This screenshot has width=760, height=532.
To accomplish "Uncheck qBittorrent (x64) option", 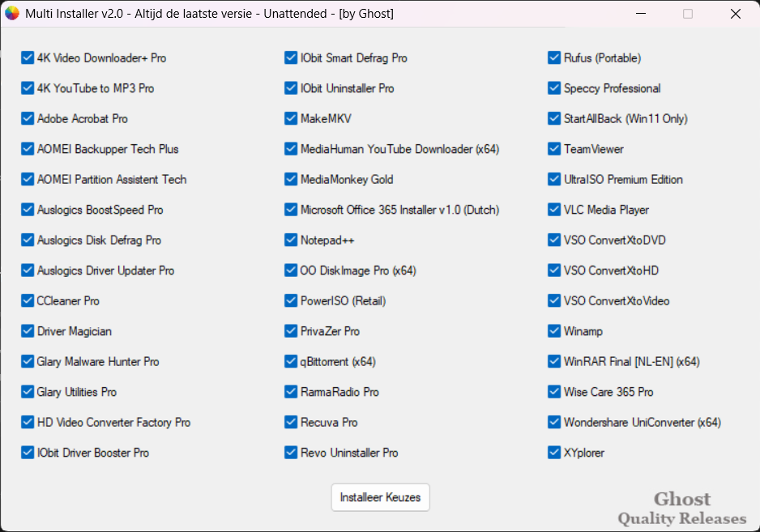I will [291, 361].
